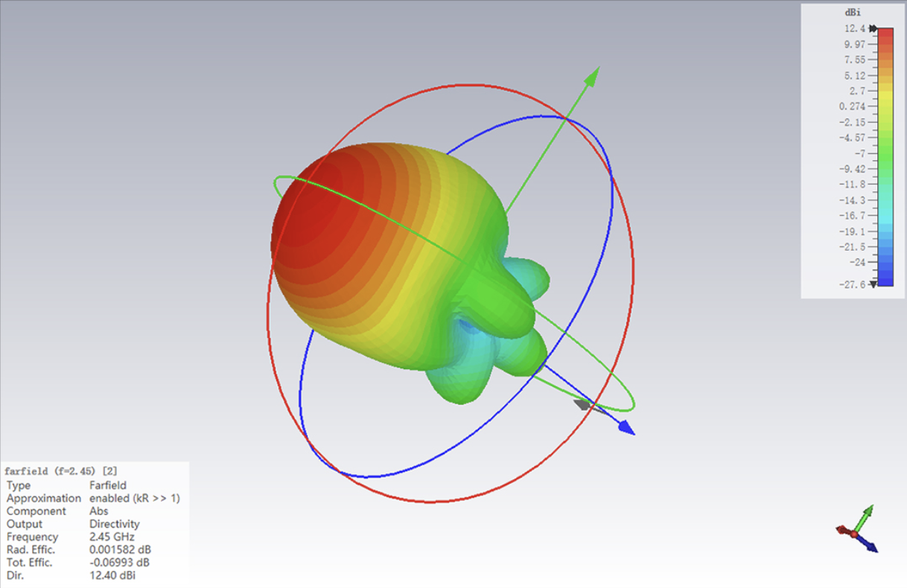
Task: Click the "-16.7" scale label
Action: click(x=853, y=216)
